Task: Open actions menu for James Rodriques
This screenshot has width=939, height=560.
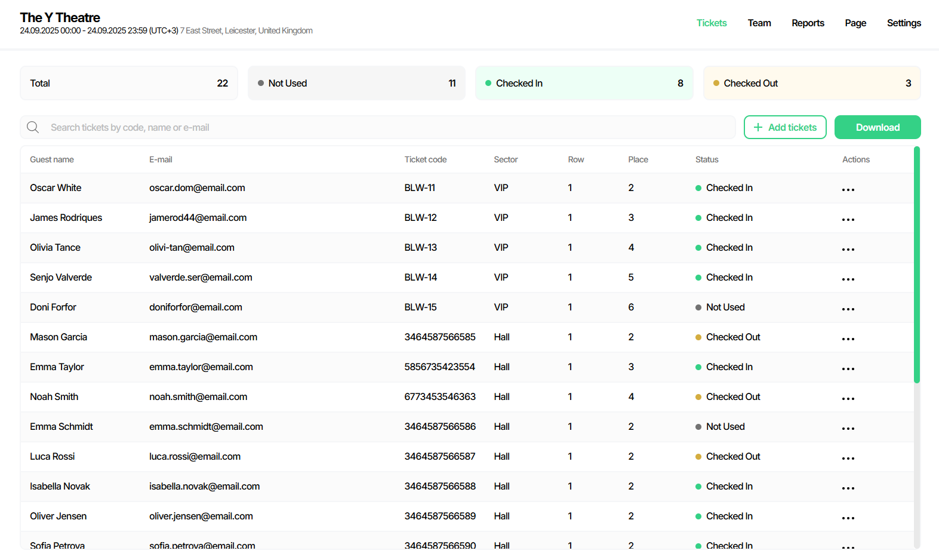Action: point(848,219)
